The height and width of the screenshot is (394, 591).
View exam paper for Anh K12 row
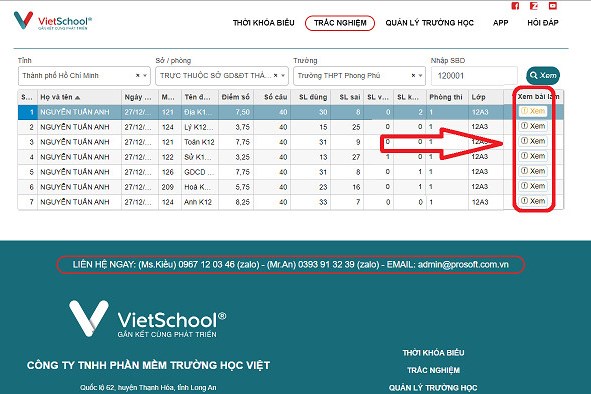533,201
